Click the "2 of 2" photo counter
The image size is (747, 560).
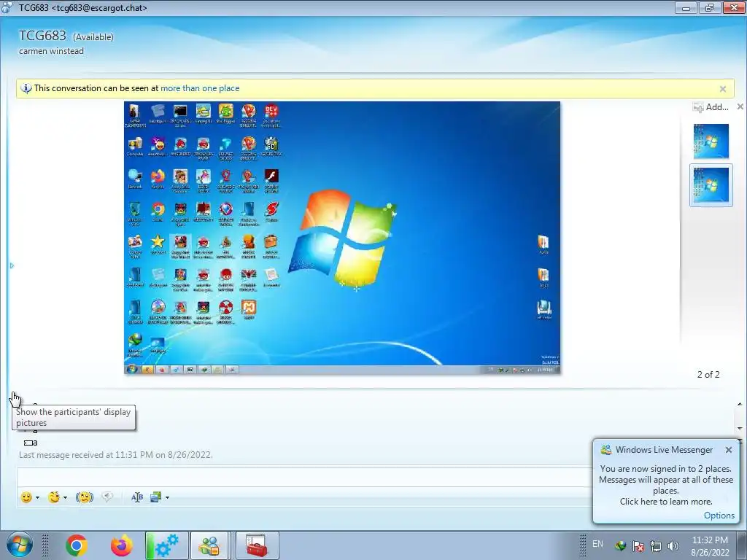coord(708,375)
